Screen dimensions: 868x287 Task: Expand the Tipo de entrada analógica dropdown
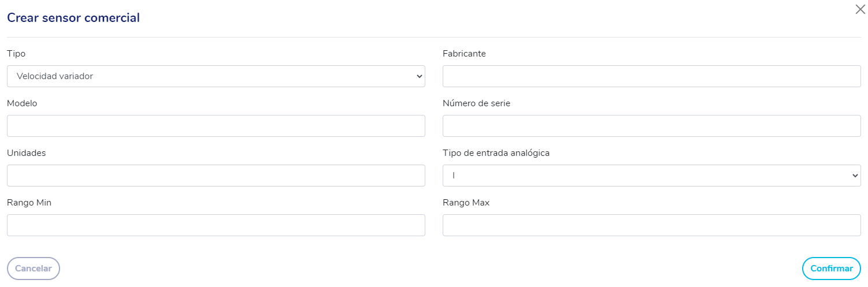(x=651, y=176)
